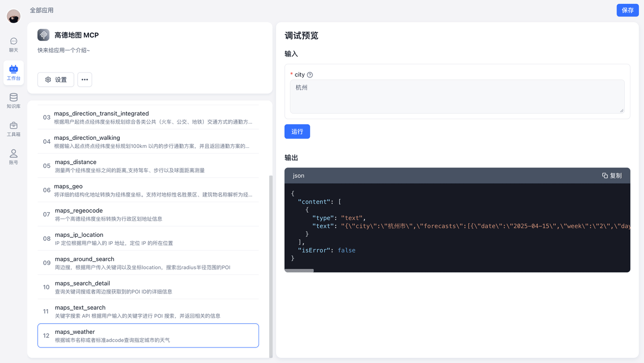This screenshot has height=363, width=644.
Task: Click the help icon next to city label
Action: tap(309, 74)
